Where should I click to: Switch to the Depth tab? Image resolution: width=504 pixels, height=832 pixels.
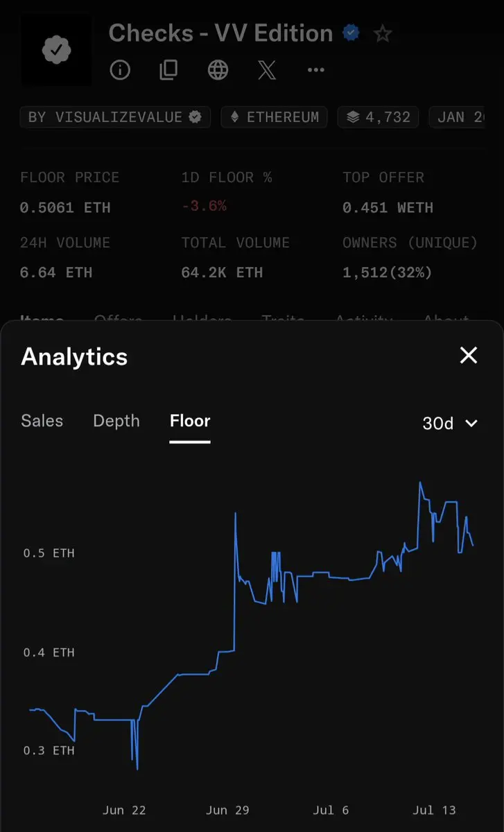116,421
